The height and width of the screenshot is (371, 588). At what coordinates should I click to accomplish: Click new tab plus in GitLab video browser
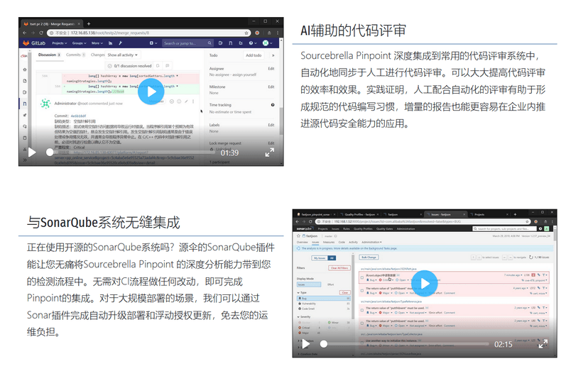coord(89,23)
